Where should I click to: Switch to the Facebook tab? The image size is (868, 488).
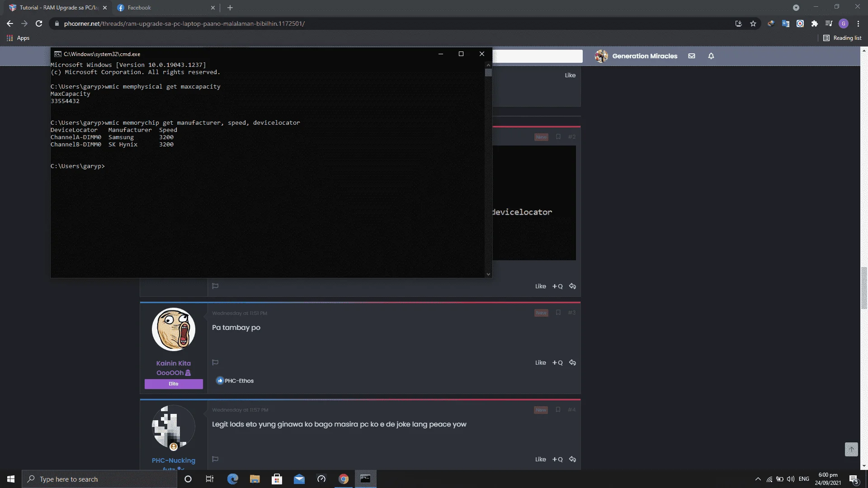coord(165,8)
